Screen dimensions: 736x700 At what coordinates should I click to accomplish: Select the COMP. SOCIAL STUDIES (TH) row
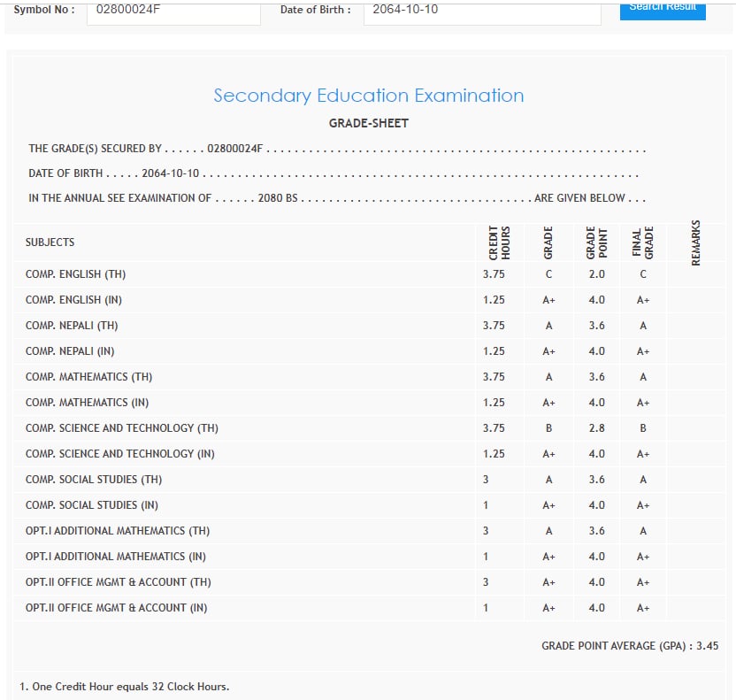pos(94,480)
